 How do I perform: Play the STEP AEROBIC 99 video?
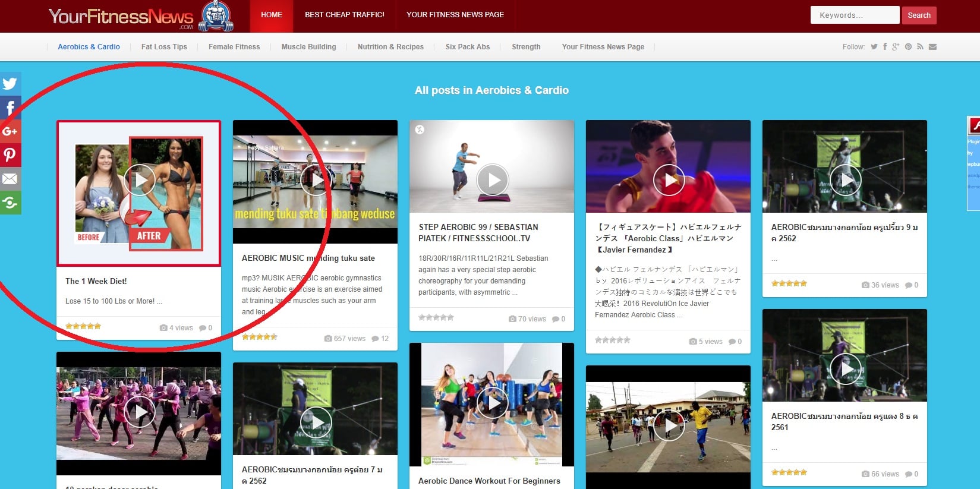point(493,179)
